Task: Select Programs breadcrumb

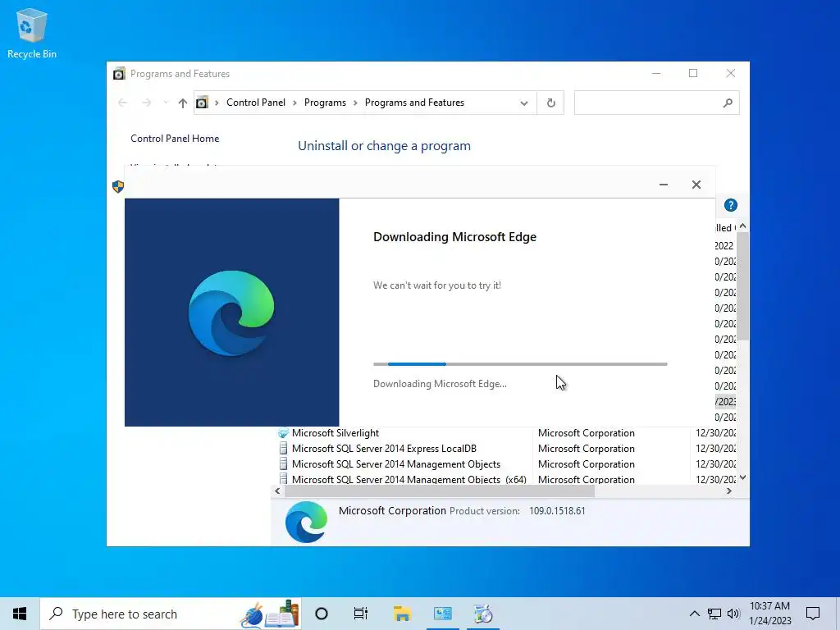Action: tap(325, 103)
